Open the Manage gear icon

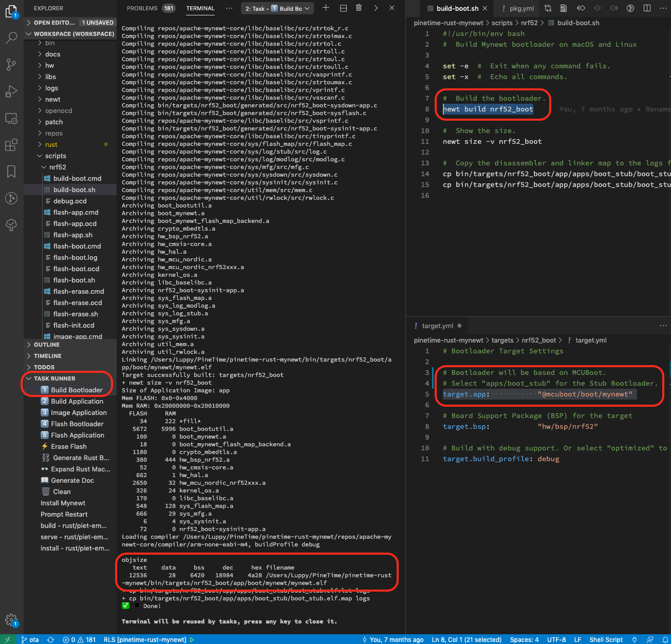click(x=11, y=619)
